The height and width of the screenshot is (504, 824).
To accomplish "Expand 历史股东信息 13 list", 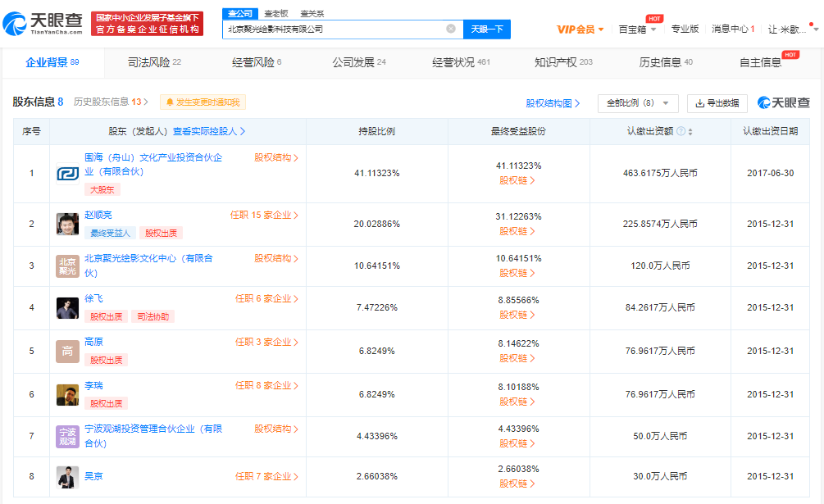I will pos(111,102).
